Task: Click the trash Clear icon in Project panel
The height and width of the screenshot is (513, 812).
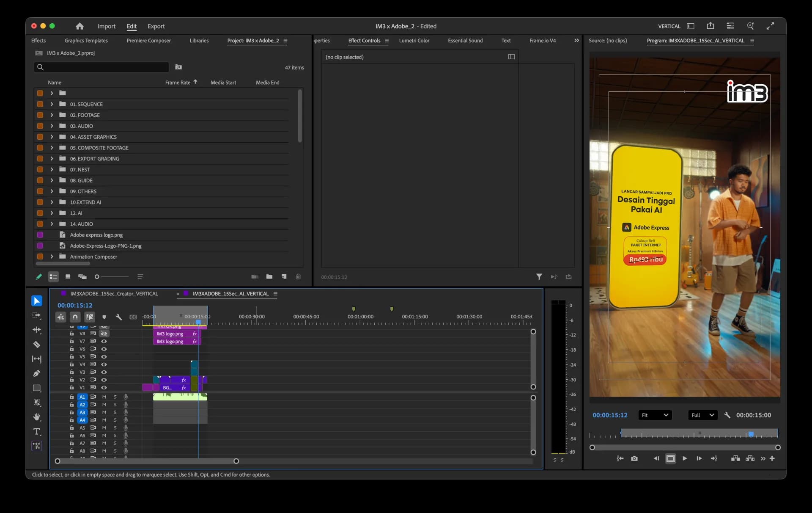Action: 298,277
